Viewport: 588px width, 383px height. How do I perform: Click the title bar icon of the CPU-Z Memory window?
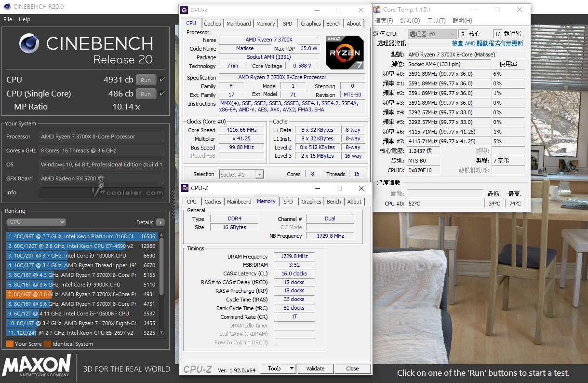tap(185, 188)
